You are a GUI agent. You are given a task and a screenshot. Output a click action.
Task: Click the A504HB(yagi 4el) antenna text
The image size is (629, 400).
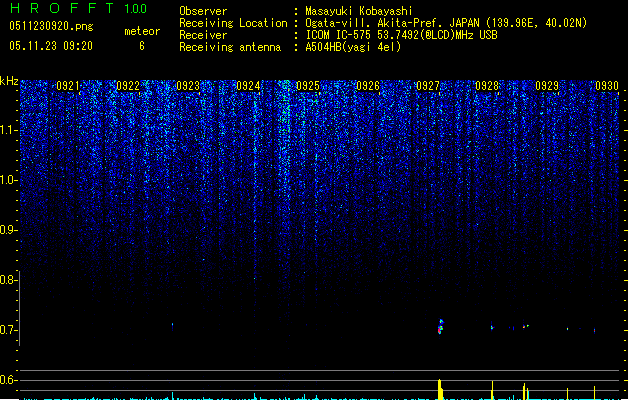(x=353, y=47)
